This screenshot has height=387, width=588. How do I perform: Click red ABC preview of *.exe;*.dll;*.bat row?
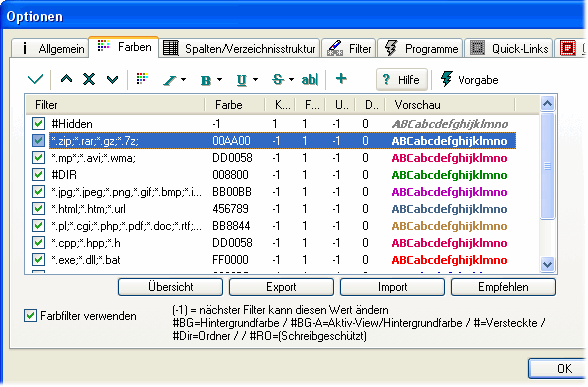[449, 260]
